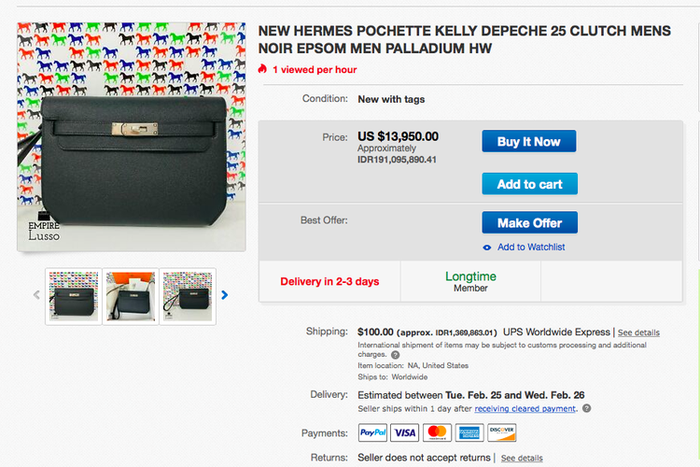Add the Hermes clutch to cart
The width and height of the screenshot is (700, 467).
click(x=529, y=184)
